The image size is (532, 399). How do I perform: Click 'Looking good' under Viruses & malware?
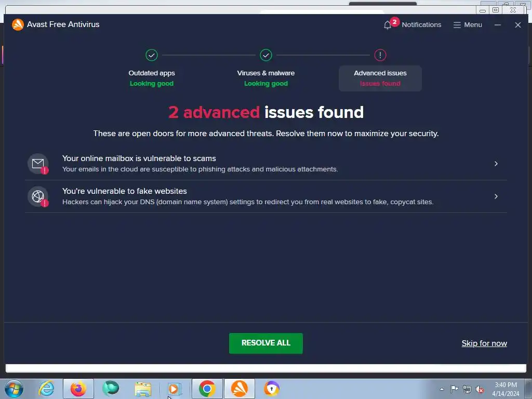coord(266,84)
